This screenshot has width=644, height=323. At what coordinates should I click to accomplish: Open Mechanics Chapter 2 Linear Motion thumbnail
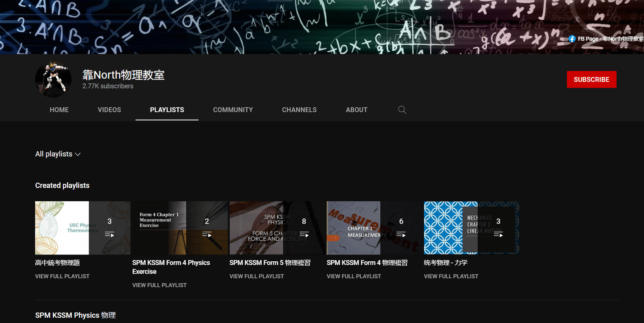click(472, 228)
